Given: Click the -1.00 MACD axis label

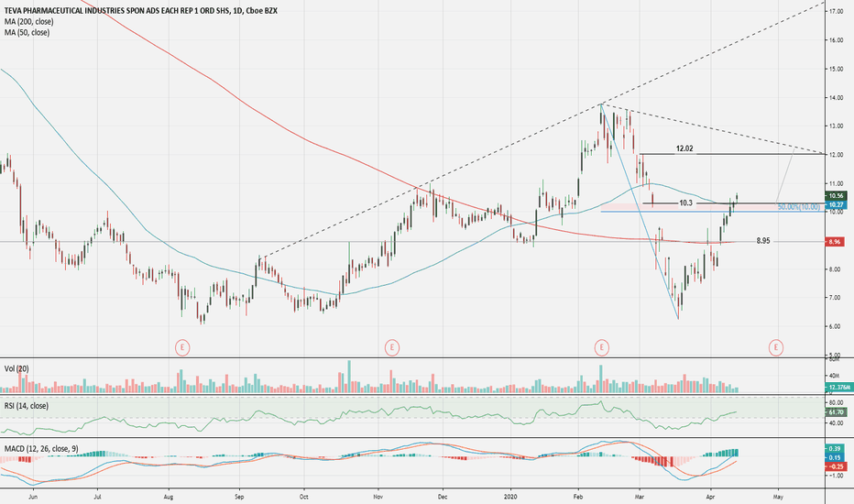Looking at the screenshot, I should coord(837,476).
